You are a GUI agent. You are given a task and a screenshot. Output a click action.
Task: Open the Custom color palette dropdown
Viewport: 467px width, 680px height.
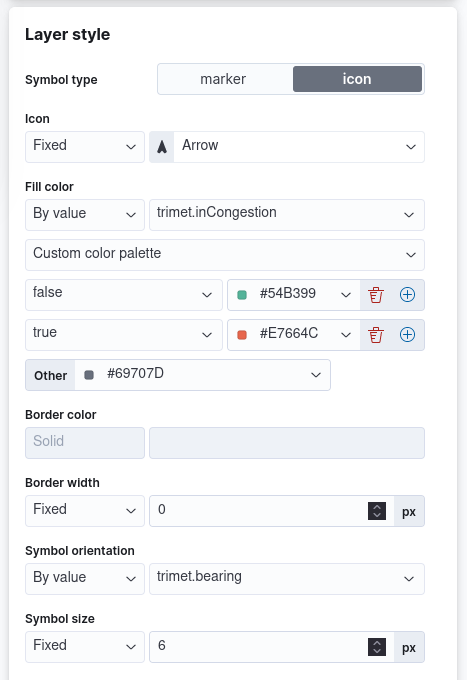(x=225, y=255)
